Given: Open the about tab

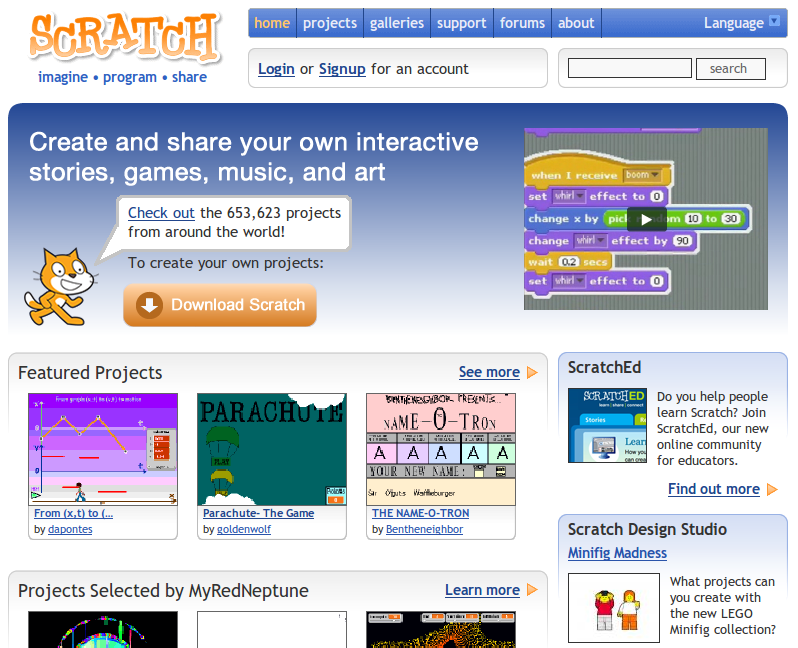Looking at the screenshot, I should point(576,23).
